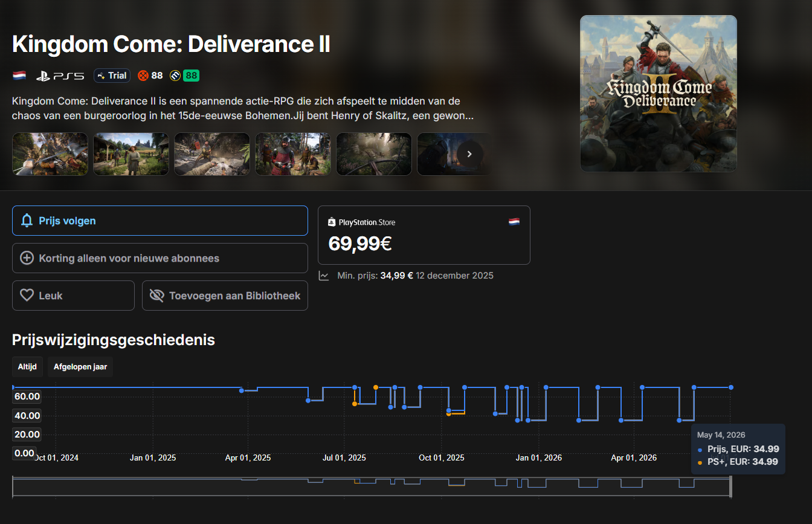Click the 60.00 y-axis label
This screenshot has height=524, width=812.
[x=27, y=396]
